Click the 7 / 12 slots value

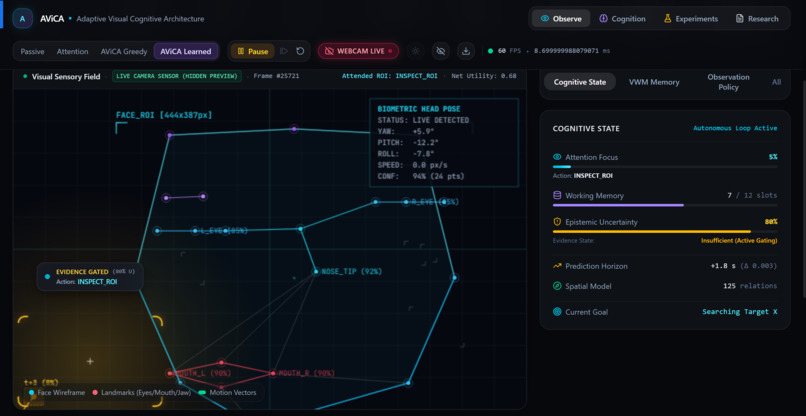[753, 195]
